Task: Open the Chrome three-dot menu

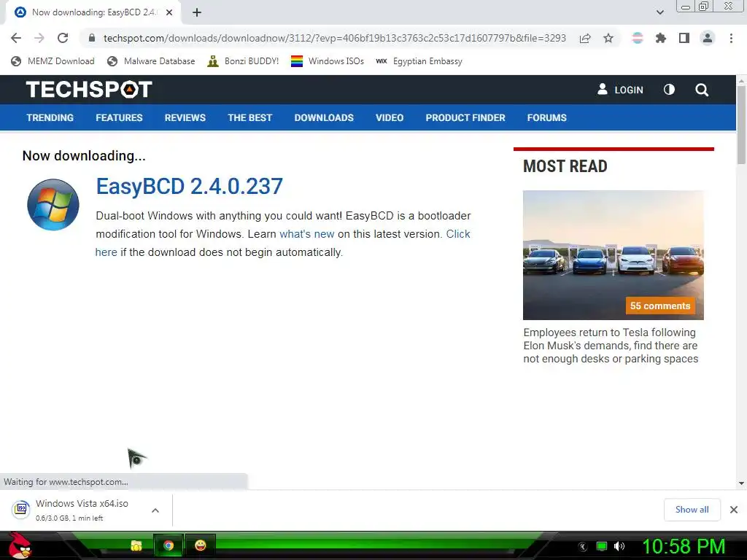Action: pyautogui.click(x=731, y=38)
